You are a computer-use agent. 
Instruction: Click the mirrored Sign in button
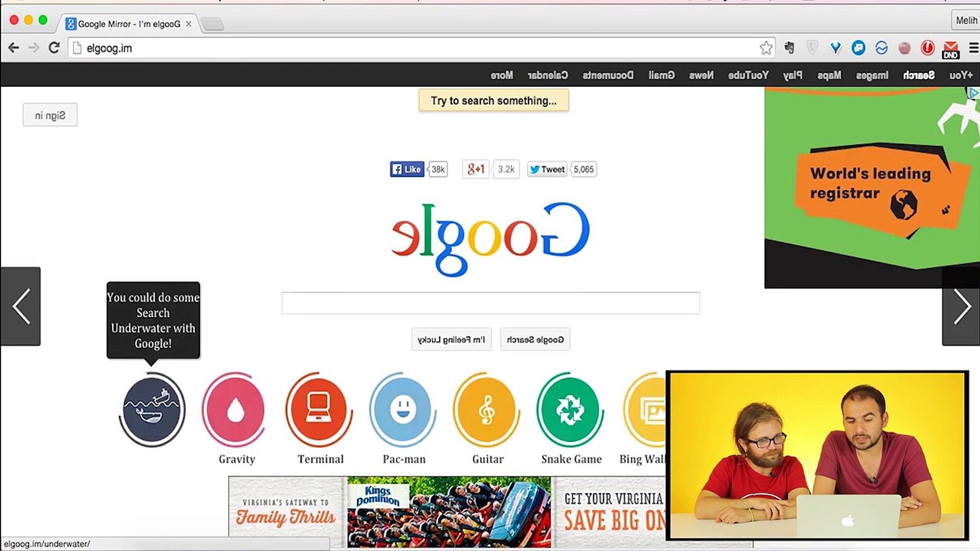pos(50,115)
